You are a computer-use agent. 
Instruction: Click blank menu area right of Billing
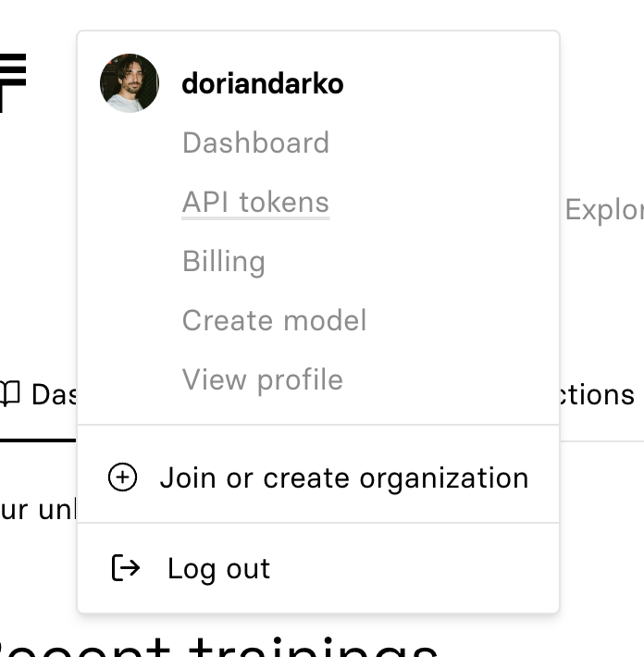416,261
